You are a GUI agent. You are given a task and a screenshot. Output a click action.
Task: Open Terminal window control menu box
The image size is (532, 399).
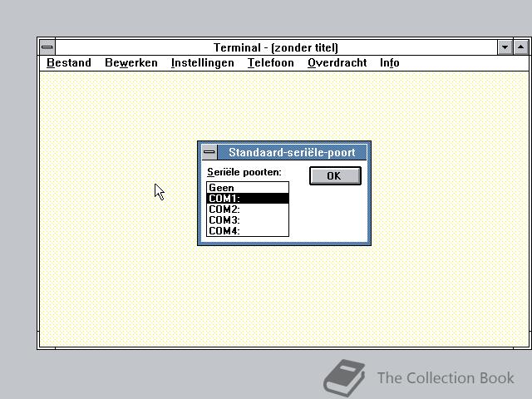coord(47,47)
